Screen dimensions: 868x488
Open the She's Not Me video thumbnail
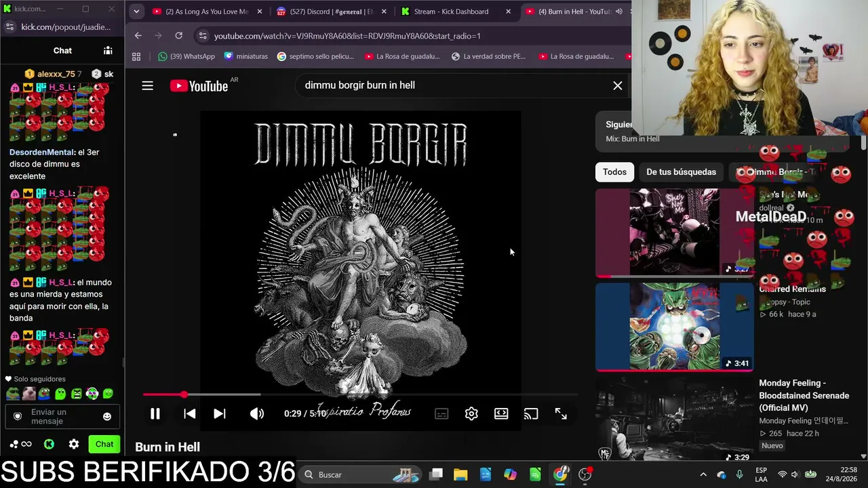pos(674,232)
